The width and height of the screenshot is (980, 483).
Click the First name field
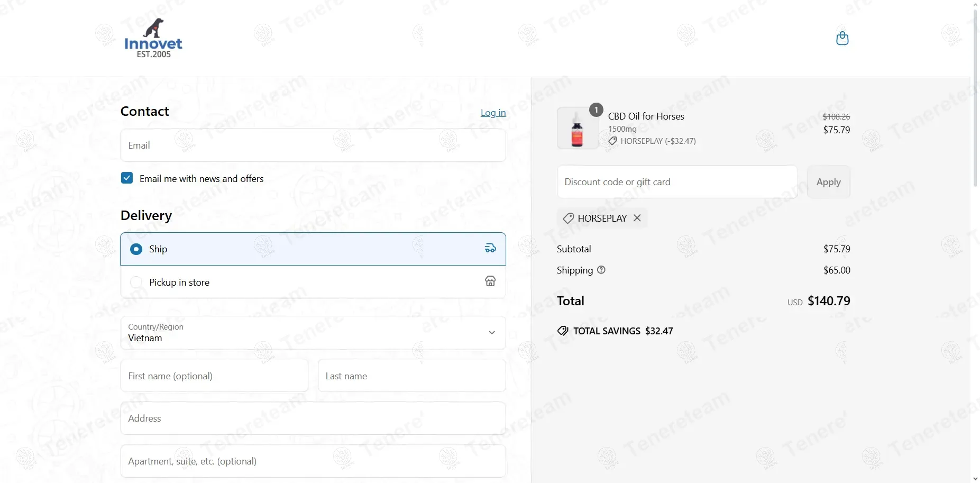point(214,376)
